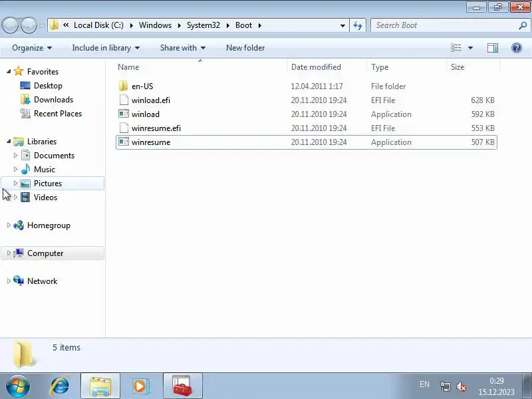Open Windows Media Player from taskbar
This screenshot has height=399, width=532.
(x=140, y=386)
